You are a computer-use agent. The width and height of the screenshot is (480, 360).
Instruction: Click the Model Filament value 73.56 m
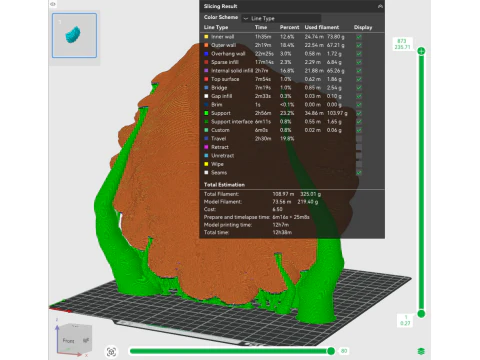click(x=282, y=202)
